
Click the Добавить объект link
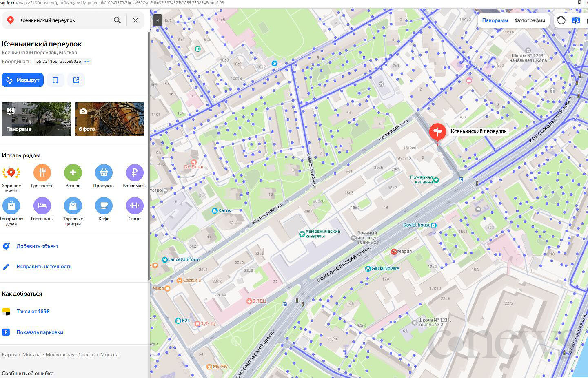pos(38,246)
